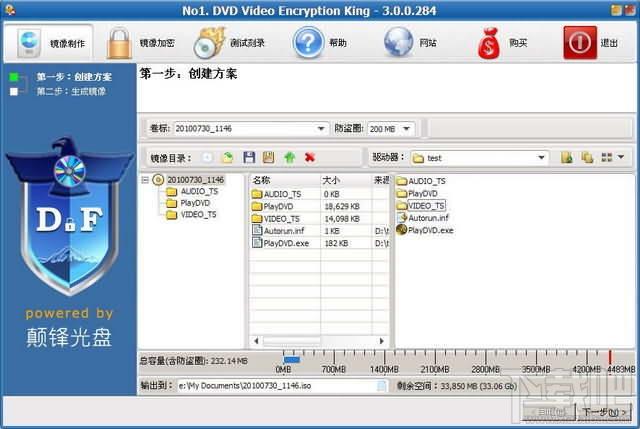Click the file list scrollbar left arrow
This screenshot has width=640, height=429.
[x=256, y=341]
